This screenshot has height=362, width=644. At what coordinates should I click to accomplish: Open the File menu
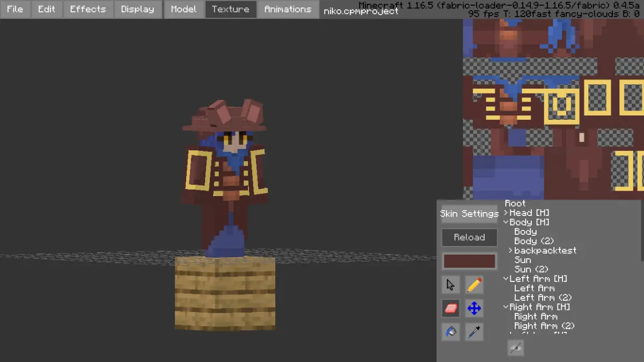tap(15, 9)
